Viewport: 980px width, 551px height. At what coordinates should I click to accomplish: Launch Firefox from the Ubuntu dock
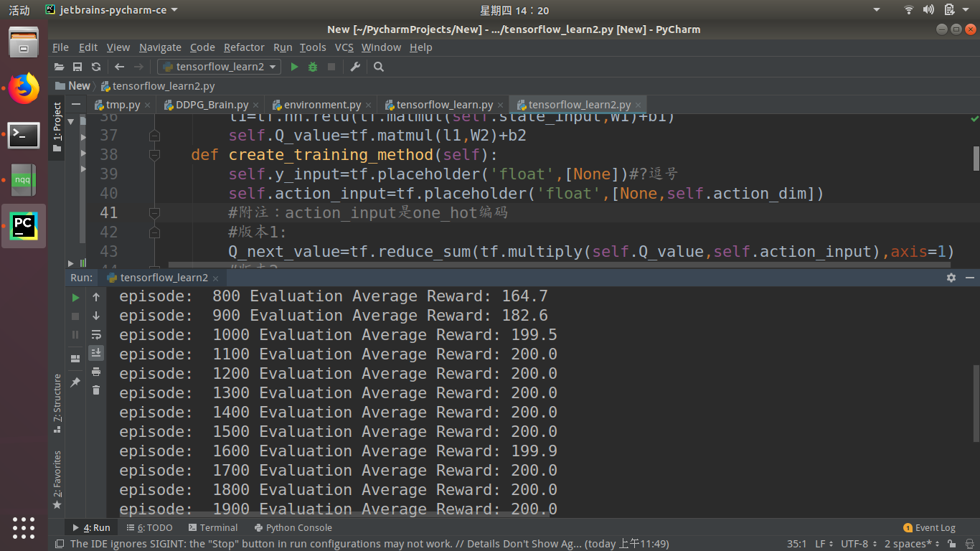tap(24, 89)
